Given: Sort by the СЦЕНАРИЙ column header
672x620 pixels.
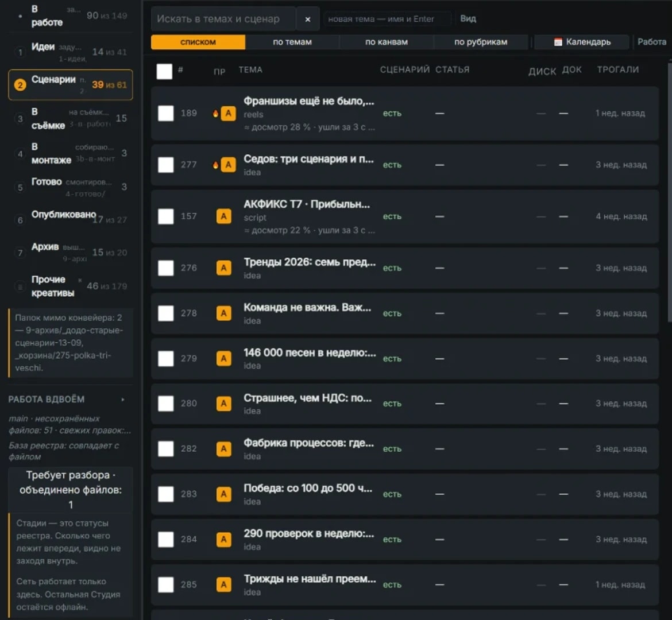Looking at the screenshot, I should tap(404, 70).
